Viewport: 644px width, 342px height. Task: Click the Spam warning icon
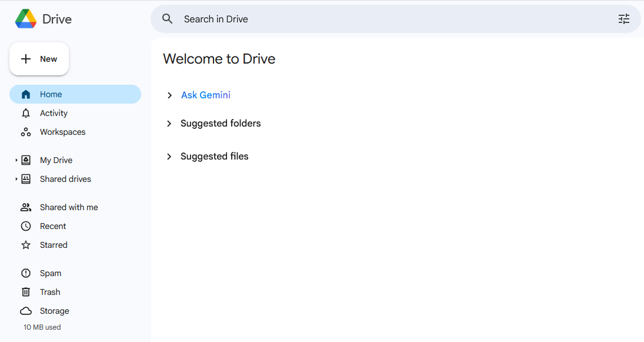(x=26, y=273)
